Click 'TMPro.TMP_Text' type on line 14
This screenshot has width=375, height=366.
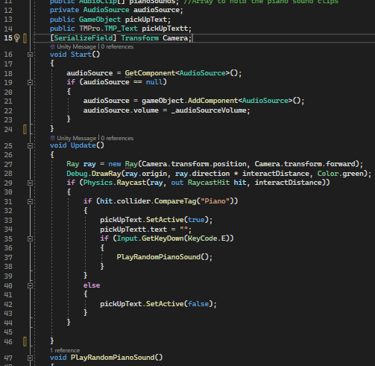click(x=108, y=28)
